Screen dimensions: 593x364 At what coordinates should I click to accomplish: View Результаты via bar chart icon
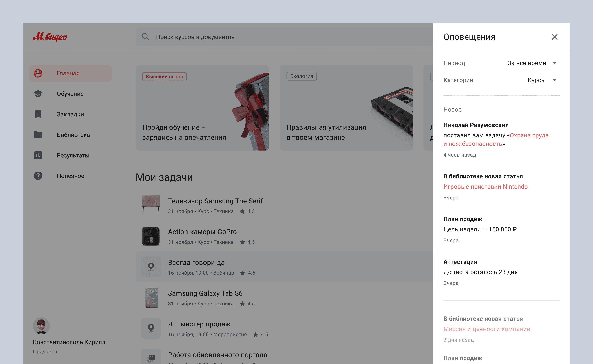tap(38, 155)
